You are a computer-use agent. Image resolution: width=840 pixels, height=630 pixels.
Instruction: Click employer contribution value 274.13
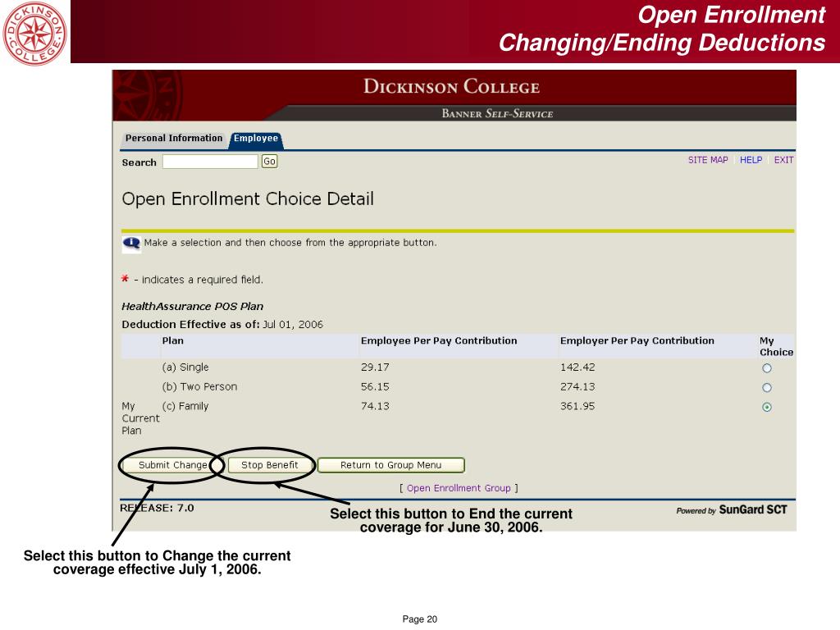577,387
